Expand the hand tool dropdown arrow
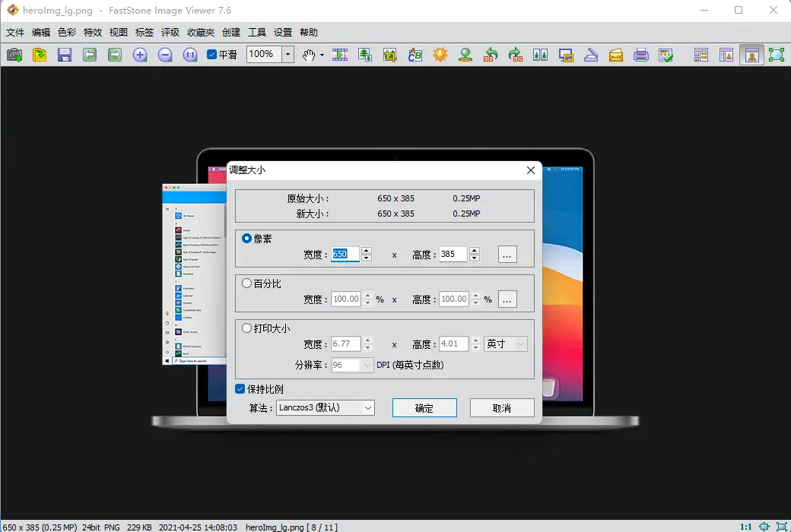The image size is (791, 532). pos(322,55)
